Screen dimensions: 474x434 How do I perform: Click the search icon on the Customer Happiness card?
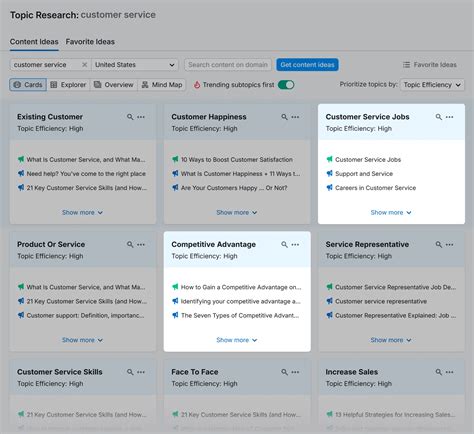click(284, 117)
